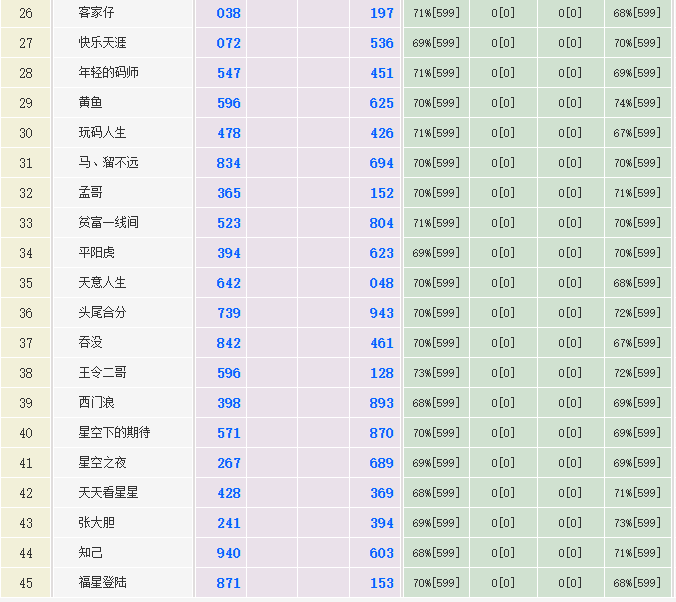The image size is (676, 602).
Task: Click the name 星空下的期待
Action: click(x=114, y=433)
